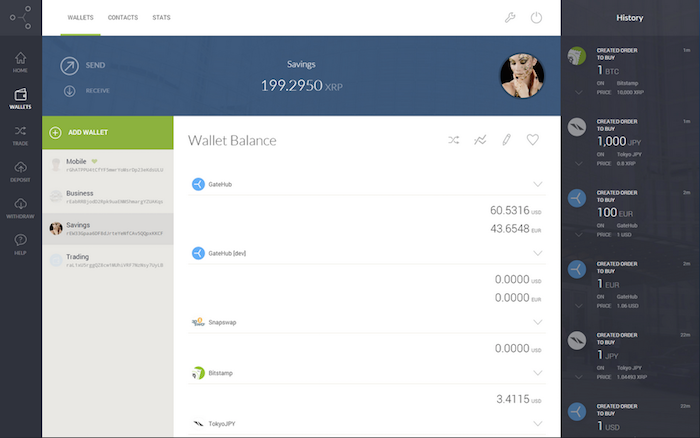Select the Business wallet

pyautogui.click(x=108, y=197)
